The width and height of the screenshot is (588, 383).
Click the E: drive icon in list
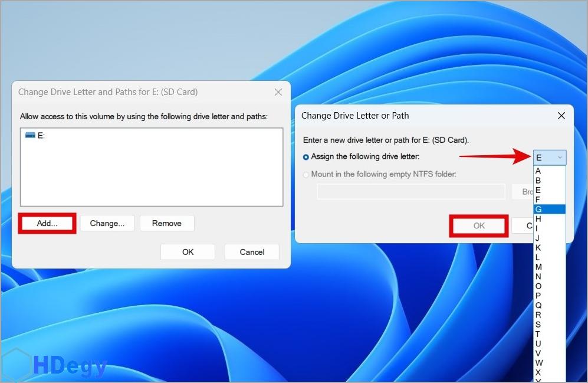tap(30, 135)
